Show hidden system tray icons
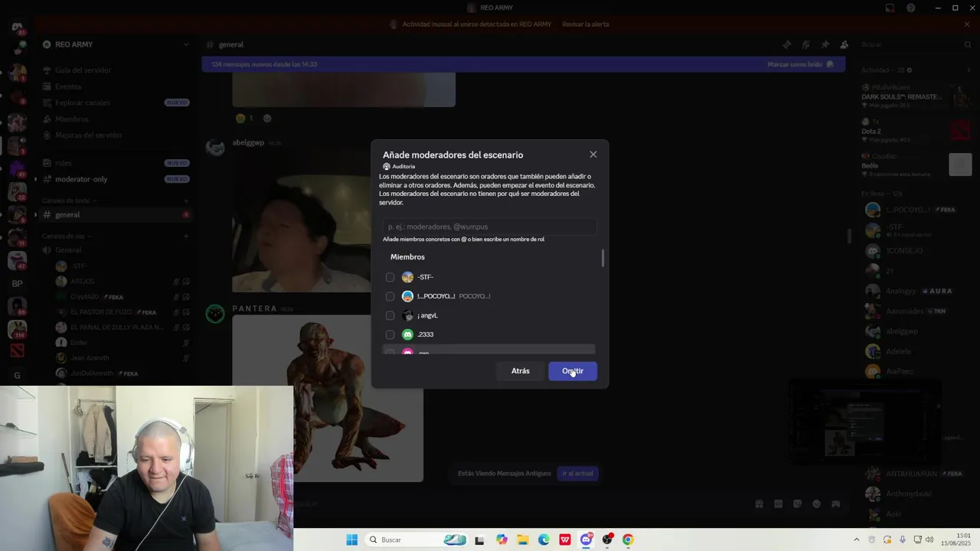The width and height of the screenshot is (980, 551). pos(857,540)
